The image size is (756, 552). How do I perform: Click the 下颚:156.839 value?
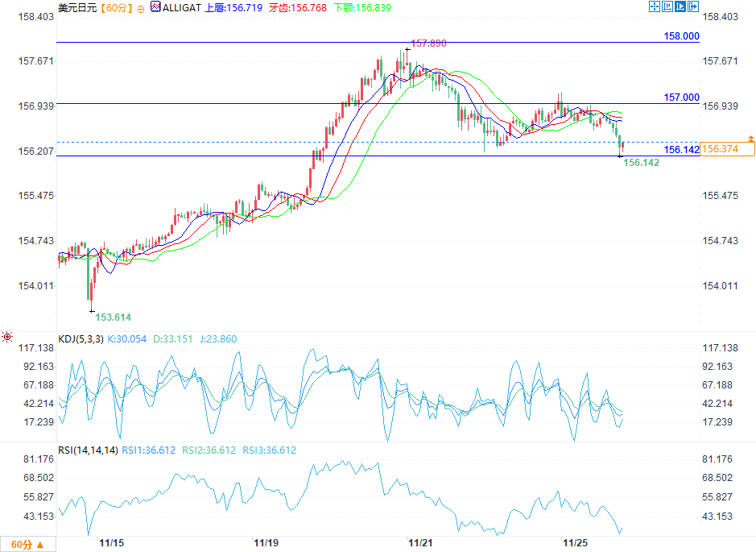(x=362, y=8)
